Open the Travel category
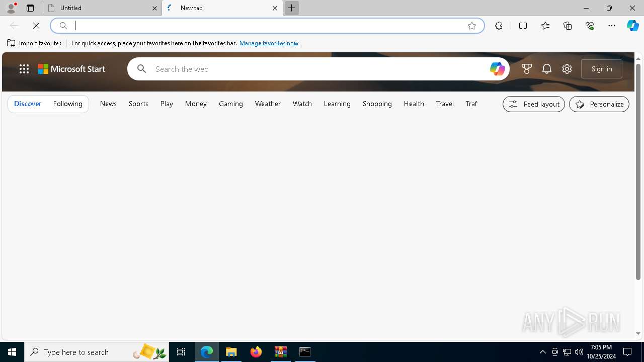The width and height of the screenshot is (644, 362). click(445, 104)
